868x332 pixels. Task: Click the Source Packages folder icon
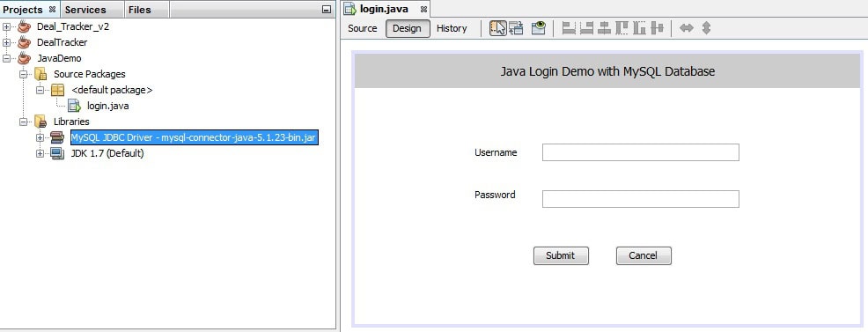tap(40, 74)
